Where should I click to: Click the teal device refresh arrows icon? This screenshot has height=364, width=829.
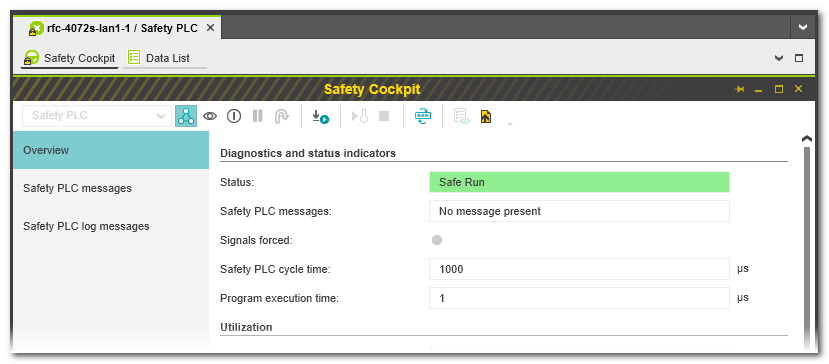click(423, 116)
